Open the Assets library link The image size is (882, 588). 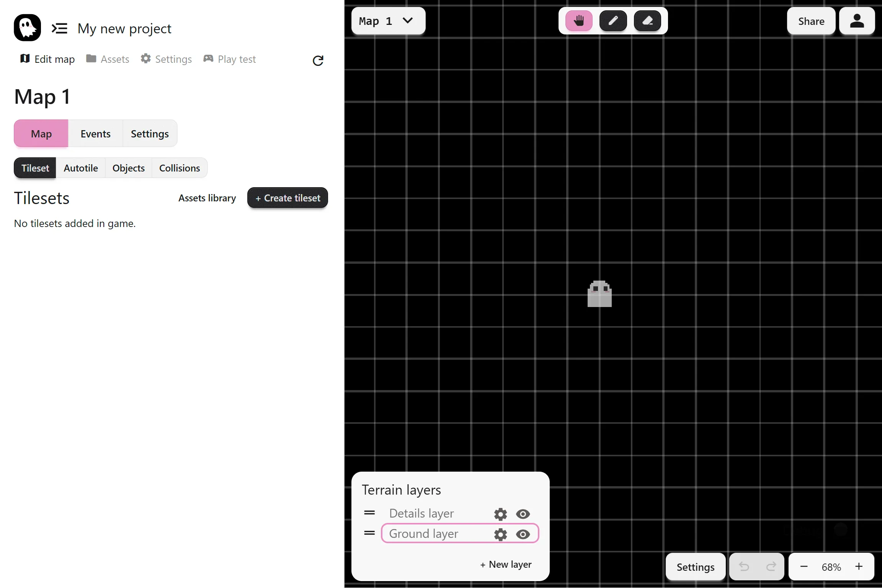207,198
